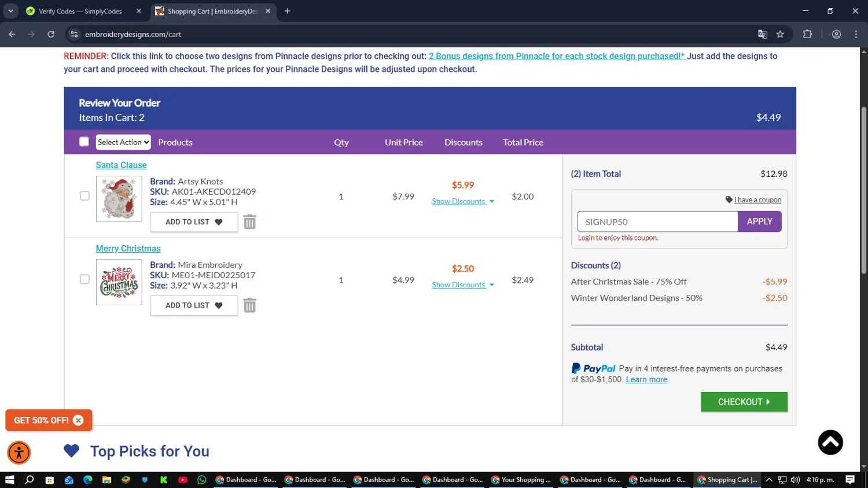This screenshot has height=488, width=868.
Task: Bookmark this page with star icon
Action: pyautogui.click(x=780, y=34)
